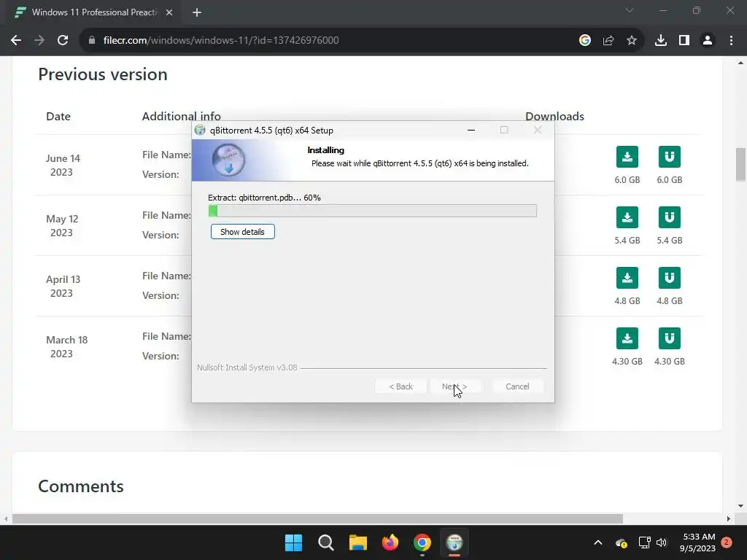747x560 pixels.
Task: Show hidden system tray icons chevron
Action: (x=598, y=542)
